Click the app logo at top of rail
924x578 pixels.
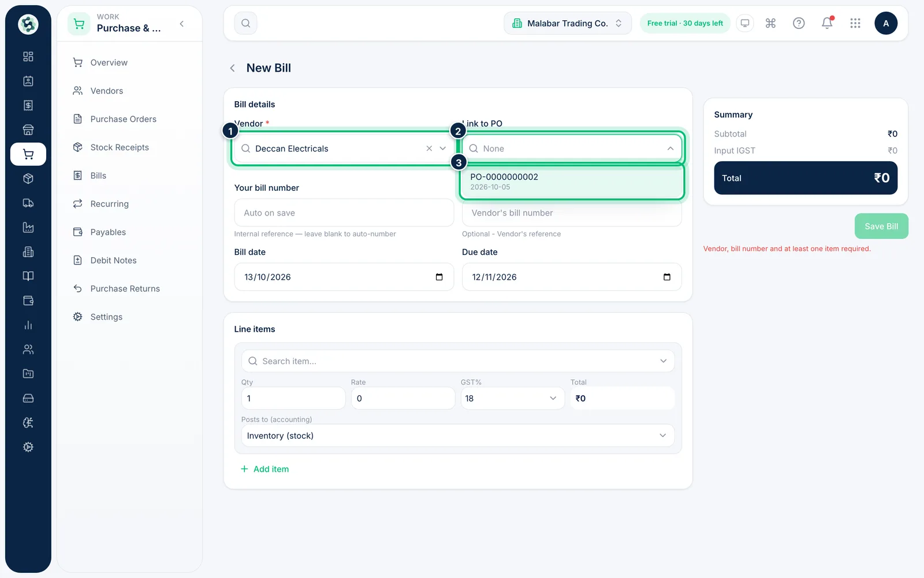coord(28,24)
